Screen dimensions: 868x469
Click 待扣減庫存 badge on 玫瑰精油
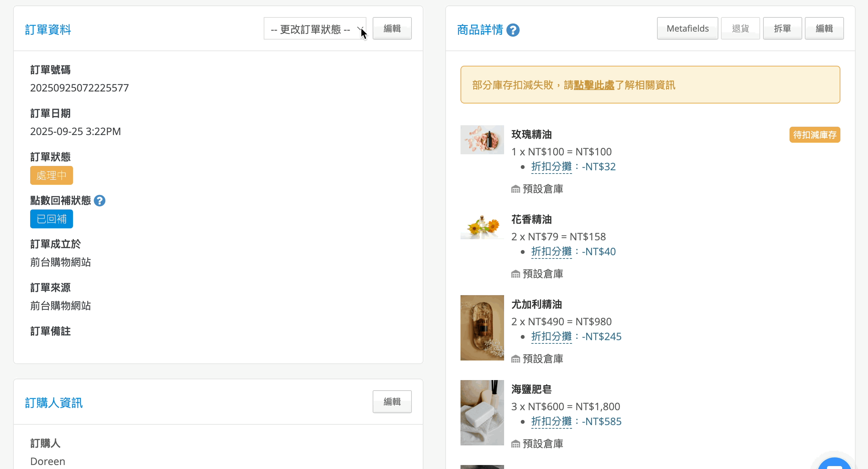pyautogui.click(x=815, y=135)
